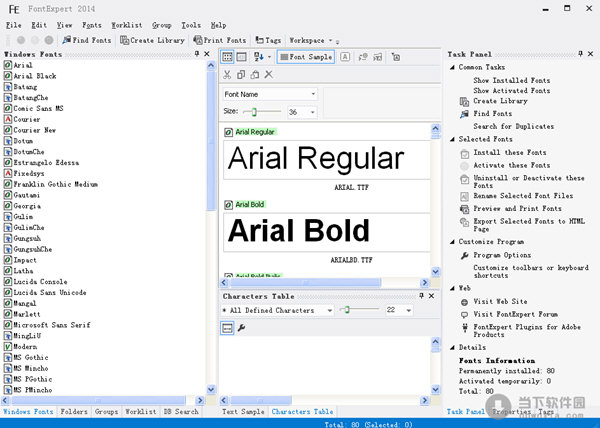Image resolution: width=600 pixels, height=428 pixels.
Task: Select Lucida Console in the font list
Action: [x=40, y=282]
